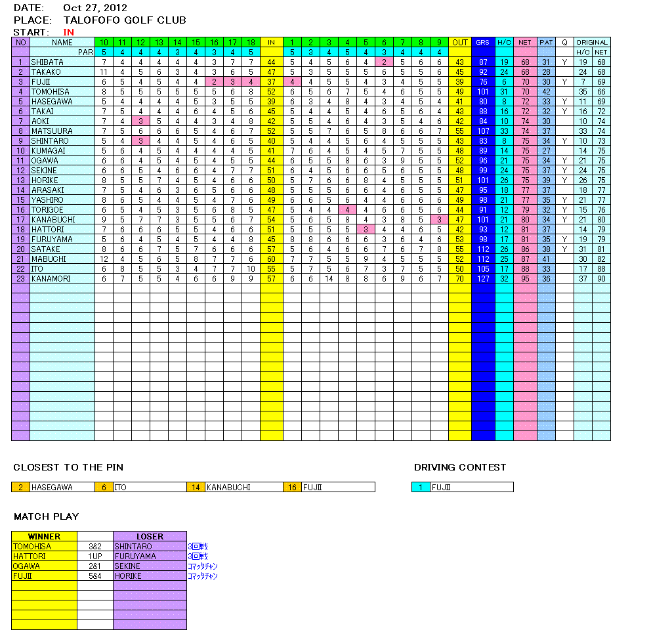Click KANAMORI's gross score of 127
The height and width of the screenshot is (630, 672).
tap(483, 279)
